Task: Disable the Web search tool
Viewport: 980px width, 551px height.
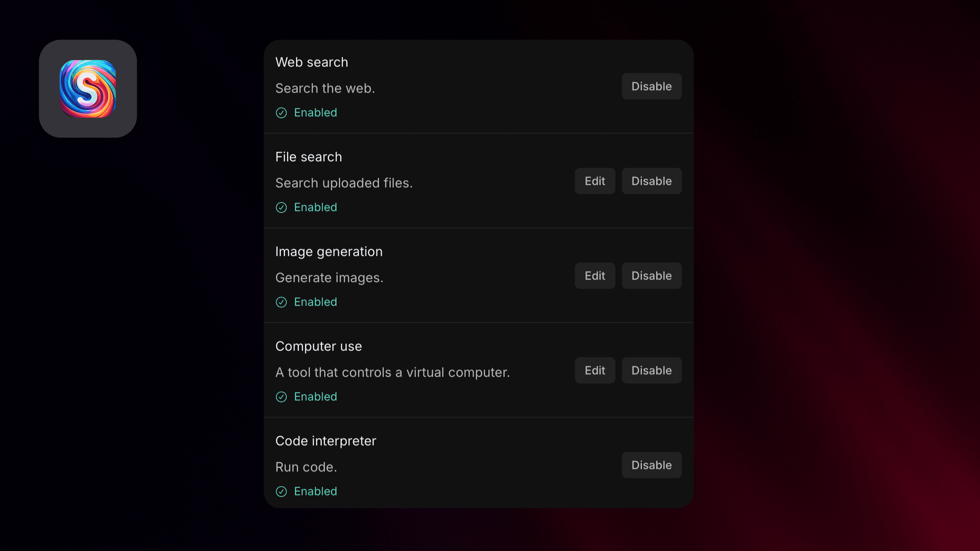Action: click(x=651, y=86)
